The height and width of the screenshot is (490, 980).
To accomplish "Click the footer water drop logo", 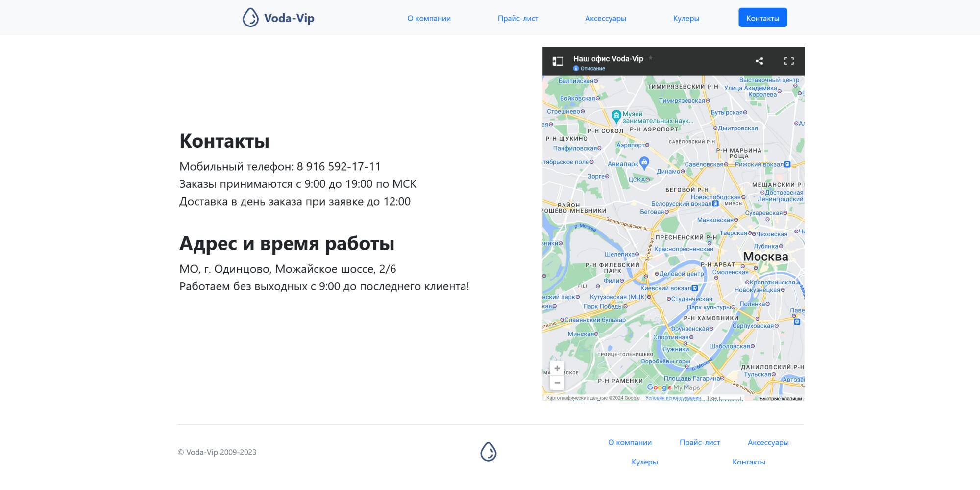I will pyautogui.click(x=488, y=452).
